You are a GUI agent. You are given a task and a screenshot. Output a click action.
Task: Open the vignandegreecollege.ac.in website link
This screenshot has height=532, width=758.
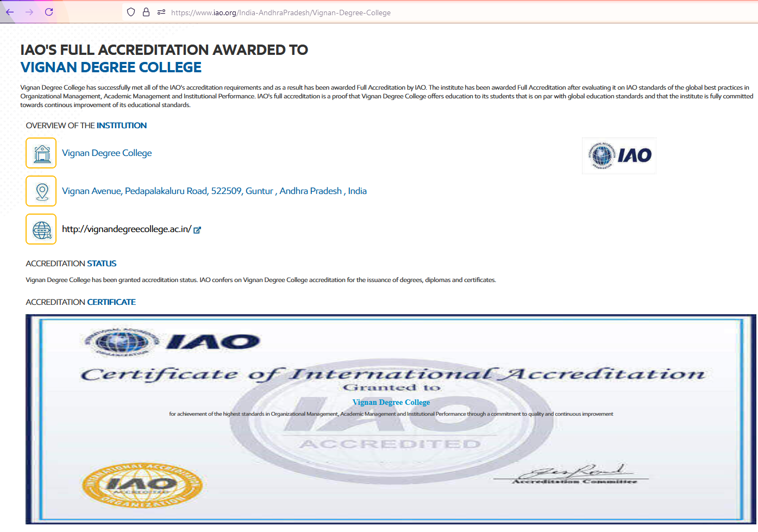pos(126,229)
